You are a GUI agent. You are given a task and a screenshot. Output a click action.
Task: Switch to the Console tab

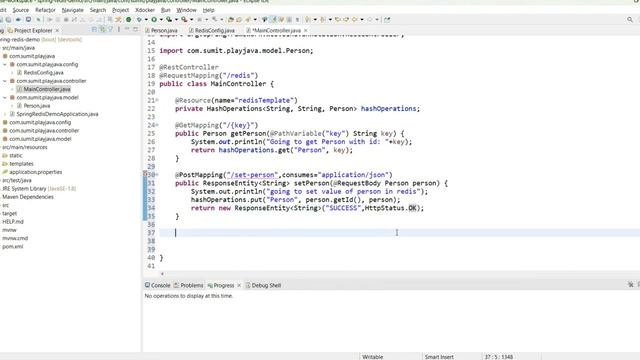pyautogui.click(x=158, y=285)
